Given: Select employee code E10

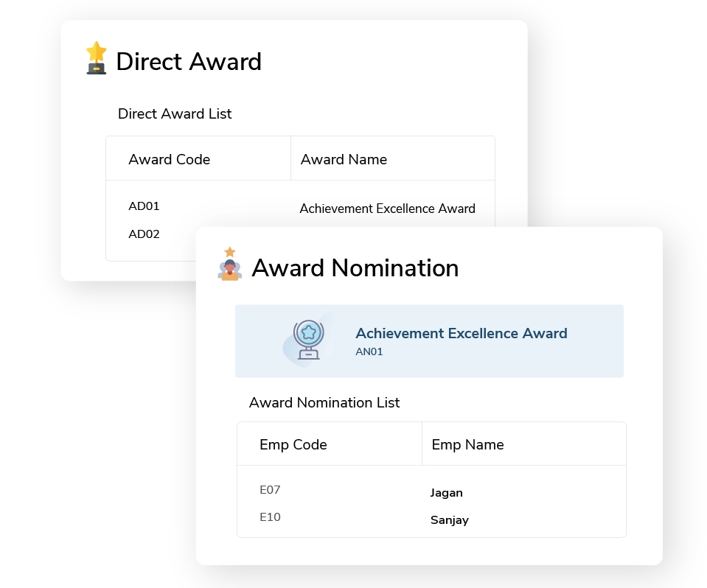Looking at the screenshot, I should pos(270,517).
